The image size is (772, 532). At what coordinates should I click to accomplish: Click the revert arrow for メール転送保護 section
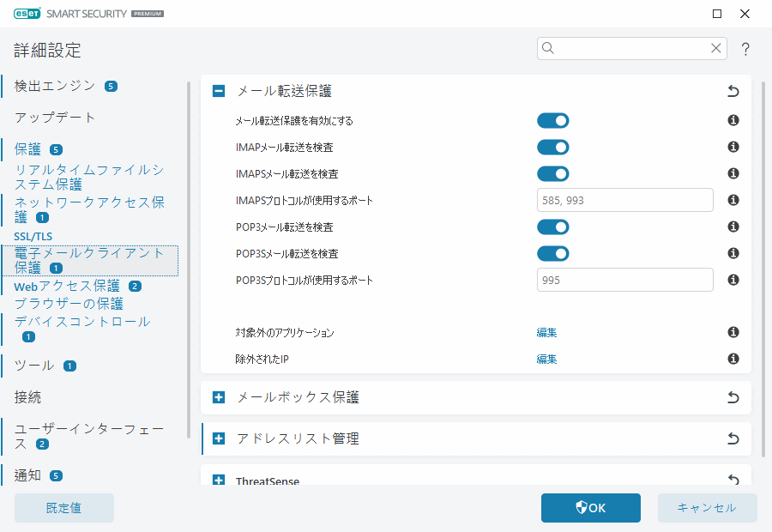tap(733, 90)
